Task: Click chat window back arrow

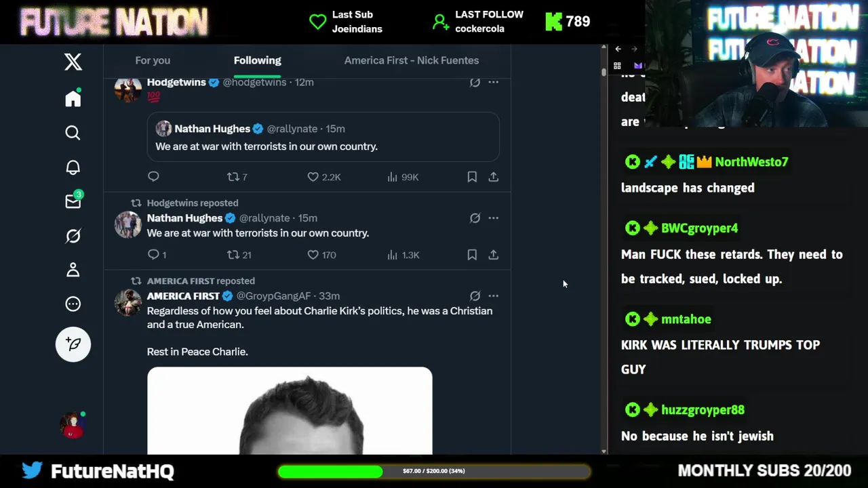Action: click(x=618, y=49)
